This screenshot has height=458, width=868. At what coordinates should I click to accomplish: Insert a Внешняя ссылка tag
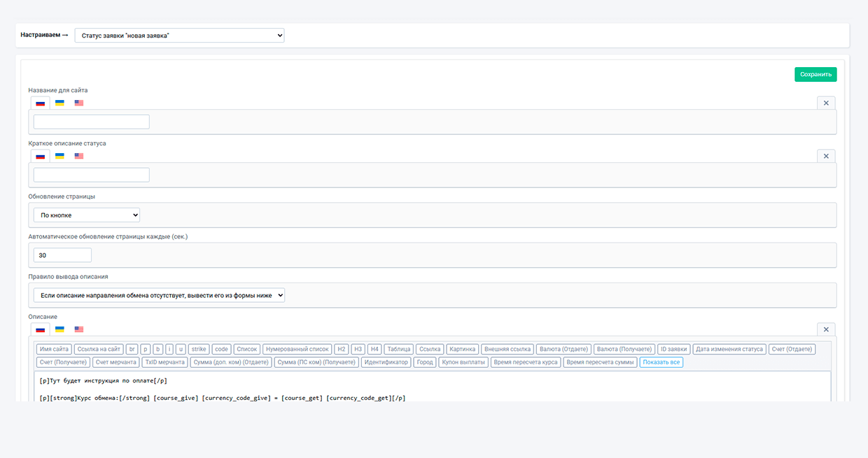[507, 349]
